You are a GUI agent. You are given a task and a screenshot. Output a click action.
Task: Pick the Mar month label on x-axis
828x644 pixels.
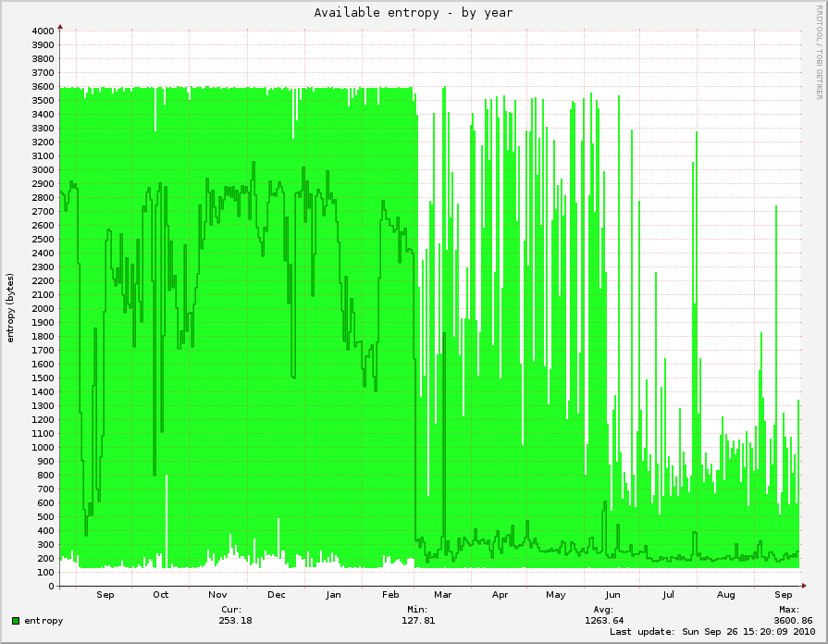coord(442,595)
